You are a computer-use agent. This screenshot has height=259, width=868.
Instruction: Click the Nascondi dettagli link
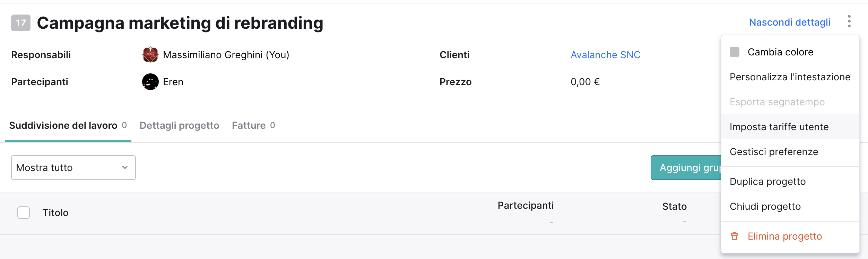790,22
